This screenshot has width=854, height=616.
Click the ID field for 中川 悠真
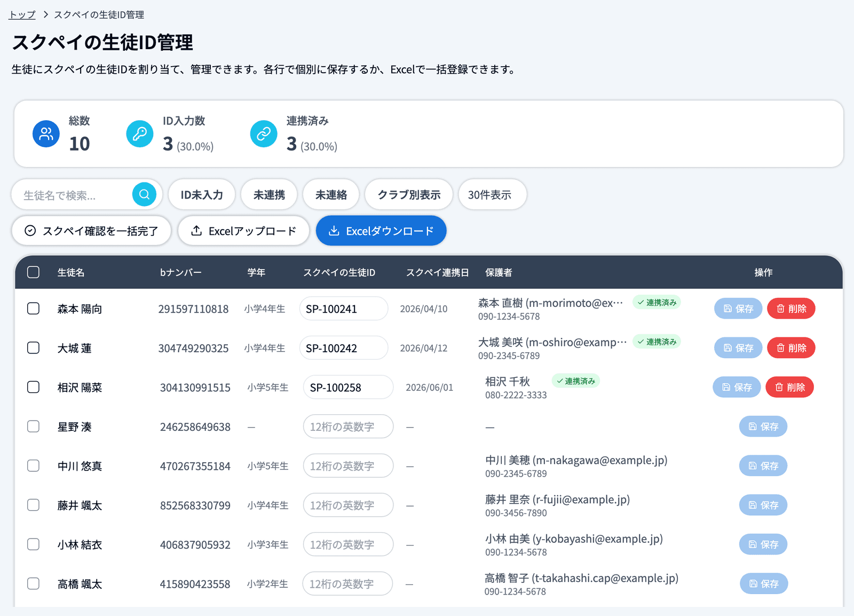coord(348,466)
